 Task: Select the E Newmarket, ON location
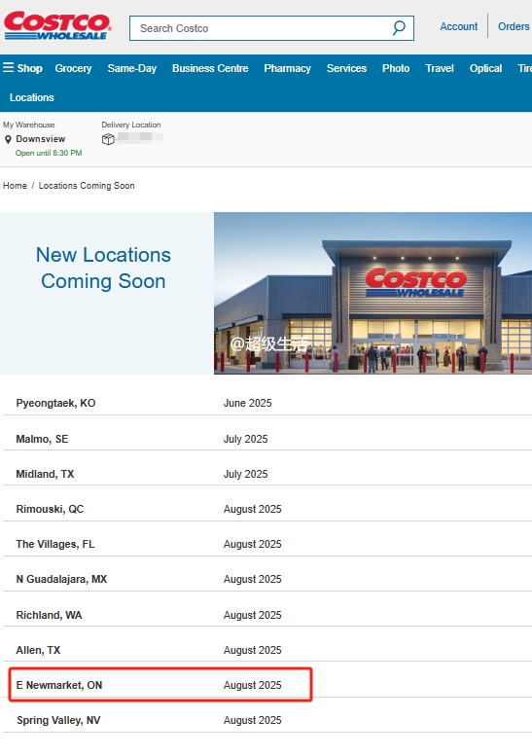(x=59, y=685)
